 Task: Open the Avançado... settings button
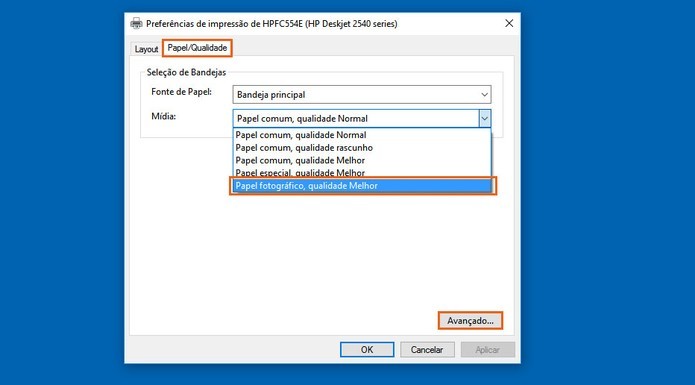(470, 320)
